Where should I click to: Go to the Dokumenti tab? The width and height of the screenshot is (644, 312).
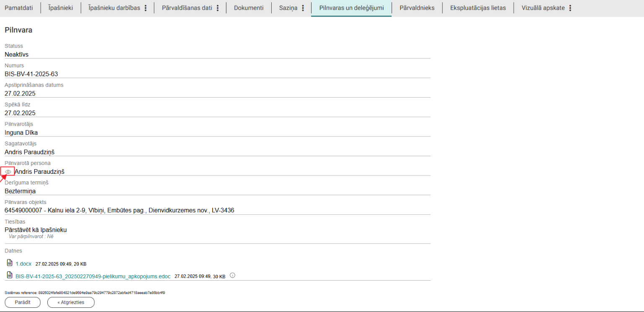click(x=249, y=8)
